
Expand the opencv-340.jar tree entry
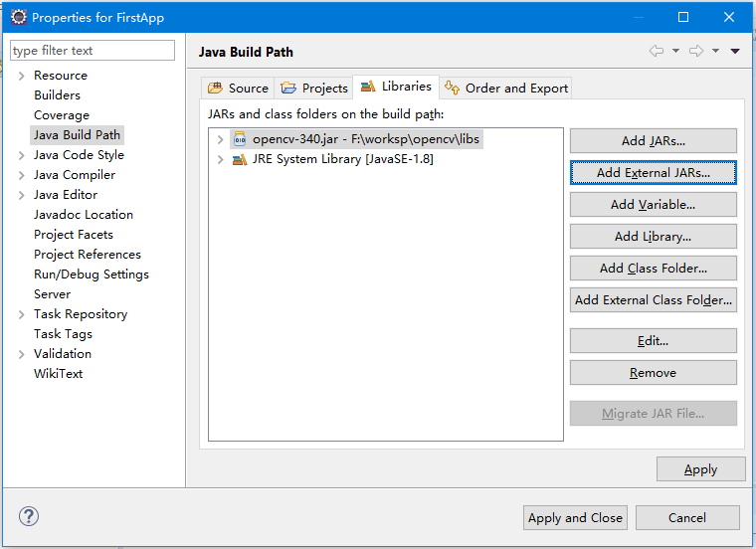pyautogui.click(x=220, y=139)
